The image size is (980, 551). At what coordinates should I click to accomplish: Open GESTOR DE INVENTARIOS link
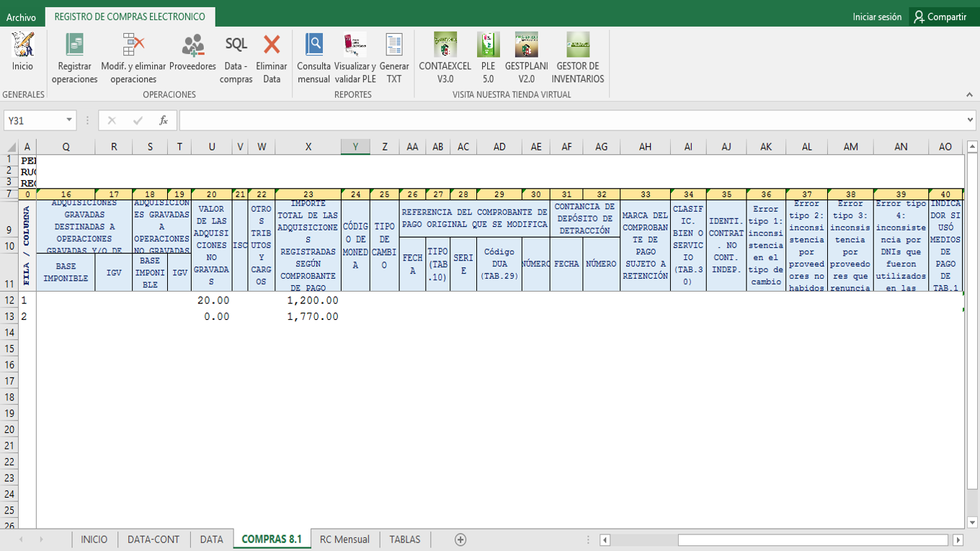coord(578,59)
